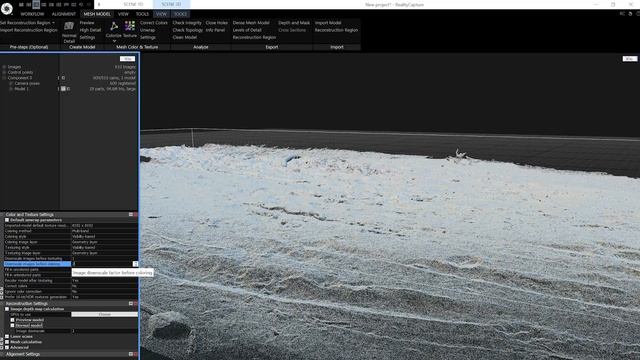The image size is (640, 360).
Task: Click the Image downscale value field
Action: 104,331
